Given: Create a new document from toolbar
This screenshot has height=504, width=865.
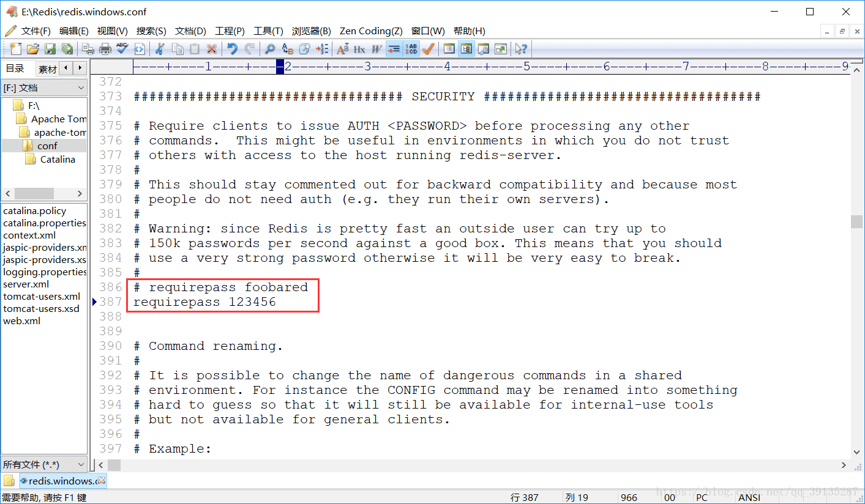Looking at the screenshot, I should [16, 49].
